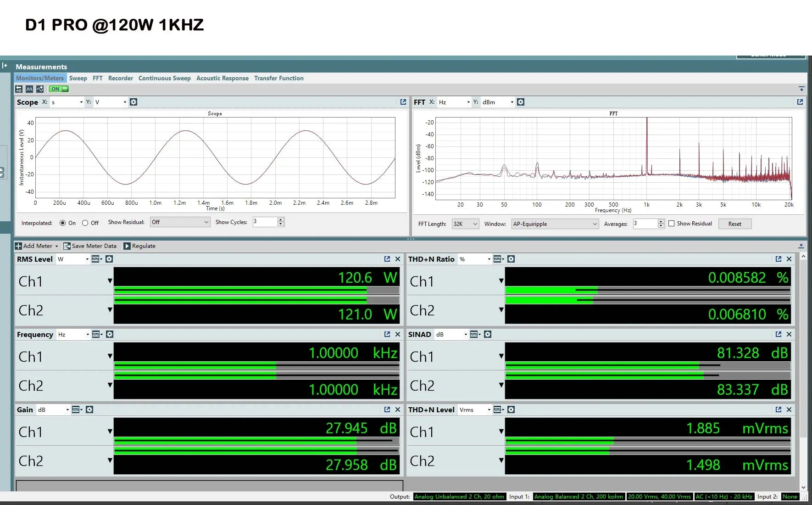
Task: Open THD+N Level Vrms unit dropdown
Action: coord(475,410)
